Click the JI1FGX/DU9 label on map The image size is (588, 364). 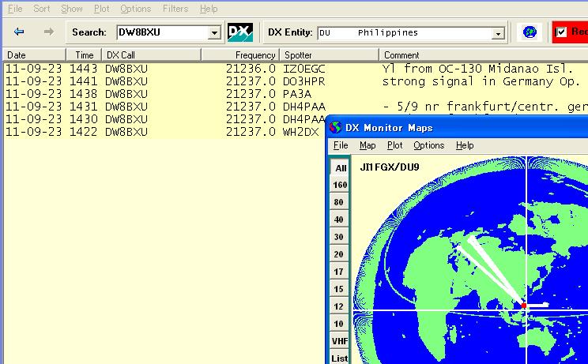pos(390,167)
